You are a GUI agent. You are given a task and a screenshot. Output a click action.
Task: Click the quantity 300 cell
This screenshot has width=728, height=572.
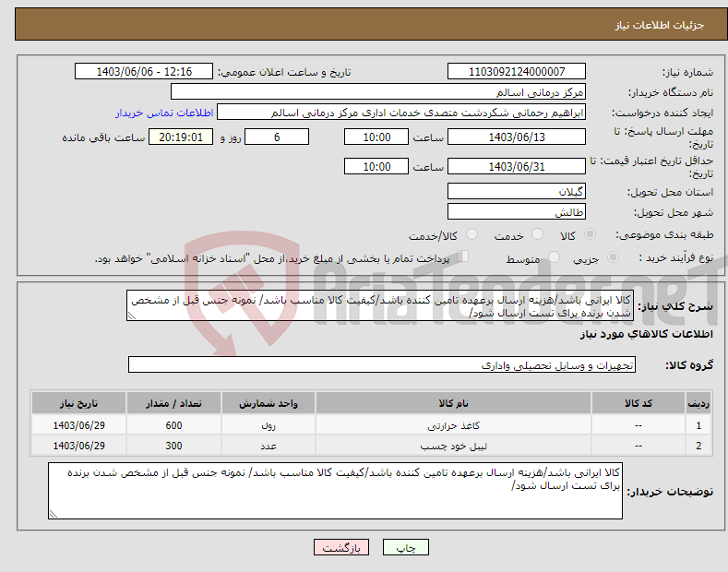[173, 446]
